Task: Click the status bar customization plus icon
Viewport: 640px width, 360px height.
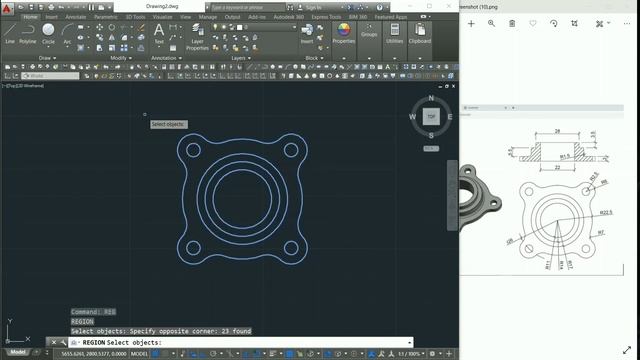Action: pos(449,353)
